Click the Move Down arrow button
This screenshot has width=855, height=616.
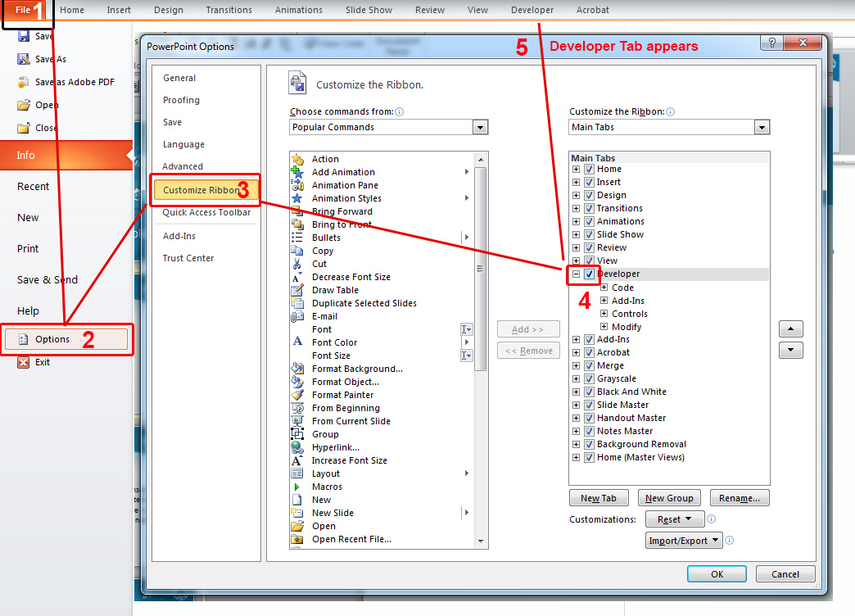790,350
